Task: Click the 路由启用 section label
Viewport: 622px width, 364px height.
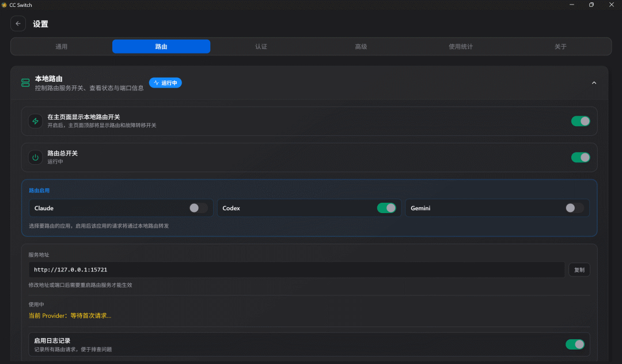Action: coord(39,190)
